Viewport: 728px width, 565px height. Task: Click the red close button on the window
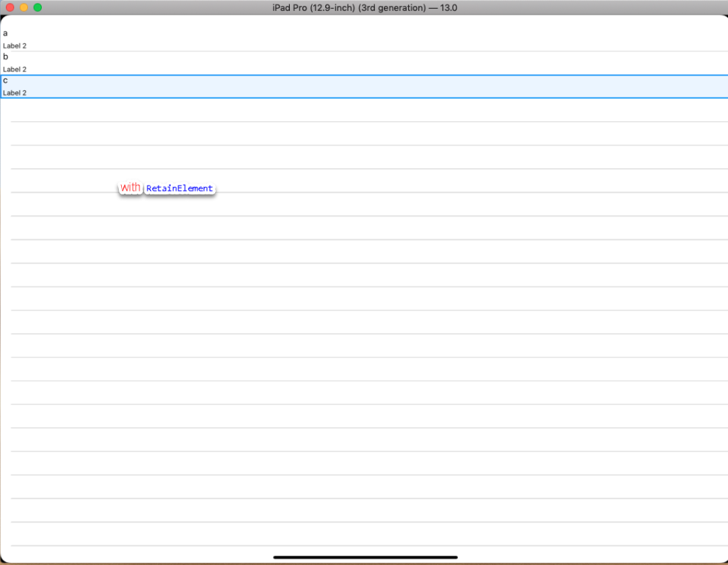9,7
